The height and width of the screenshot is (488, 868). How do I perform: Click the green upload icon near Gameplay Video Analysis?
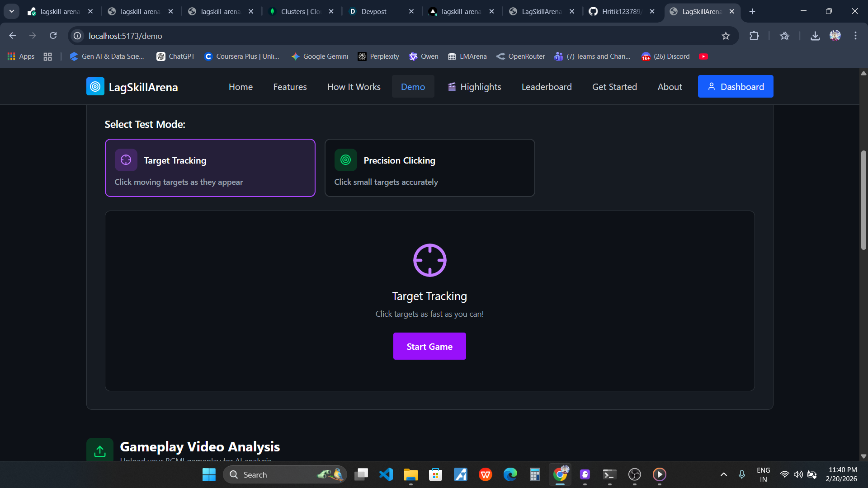[100, 450]
